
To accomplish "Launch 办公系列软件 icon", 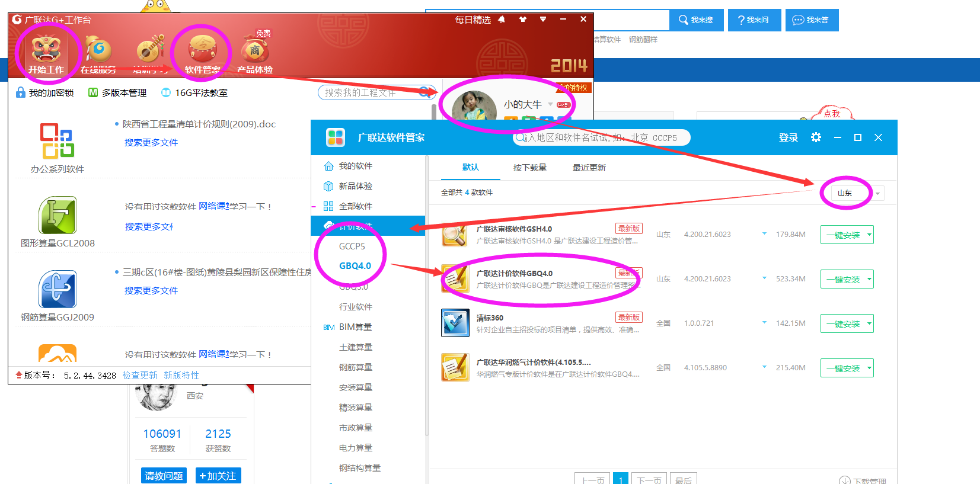I will click(57, 140).
